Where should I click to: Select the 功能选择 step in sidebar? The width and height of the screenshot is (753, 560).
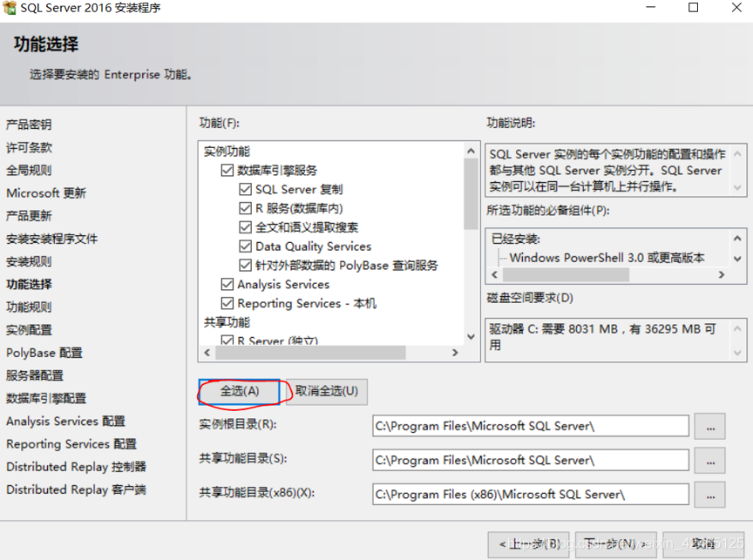[29, 284]
